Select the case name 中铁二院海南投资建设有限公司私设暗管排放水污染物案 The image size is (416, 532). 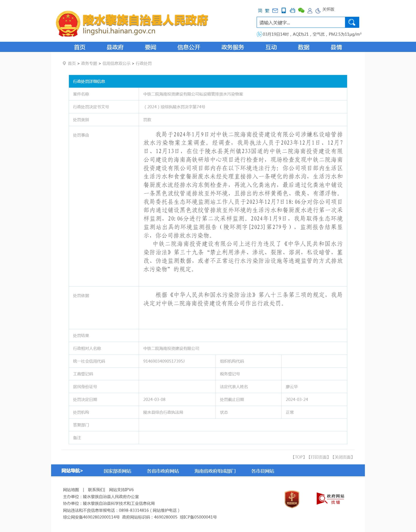[193, 94]
